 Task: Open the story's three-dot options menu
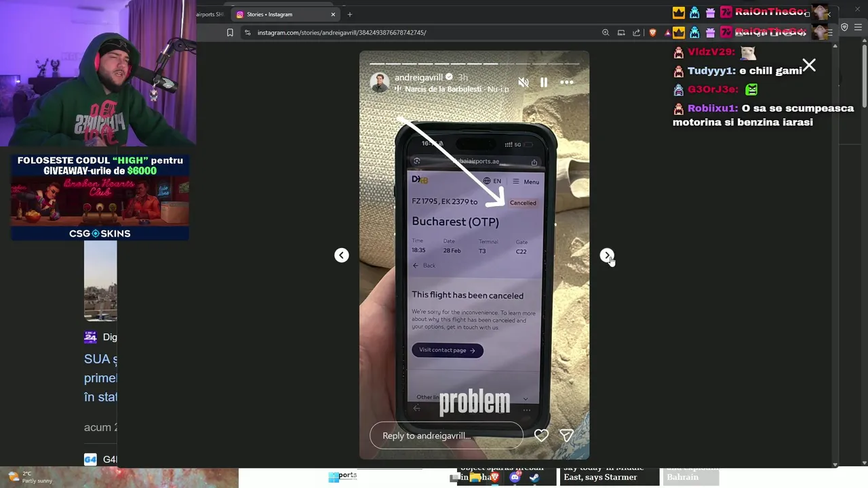[566, 83]
